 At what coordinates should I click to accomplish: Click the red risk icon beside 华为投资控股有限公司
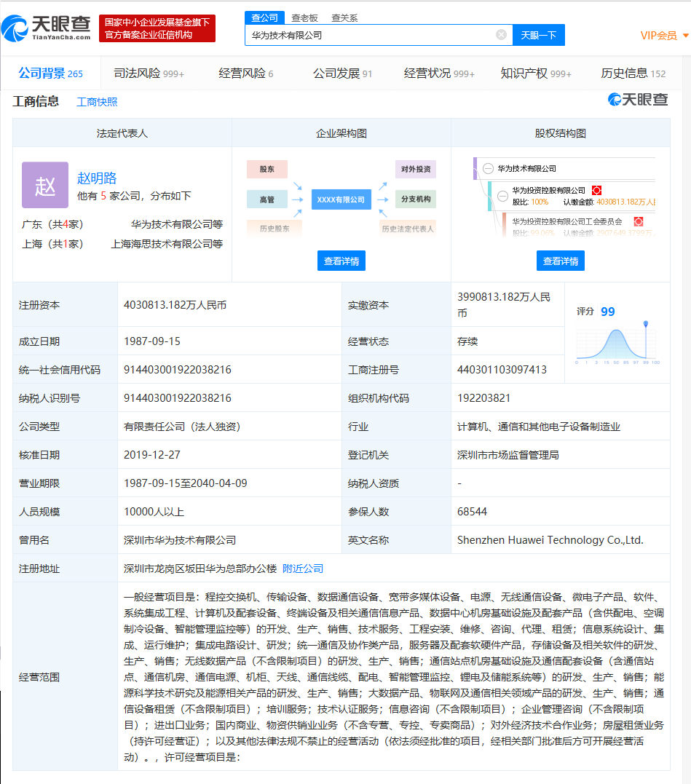click(x=596, y=190)
